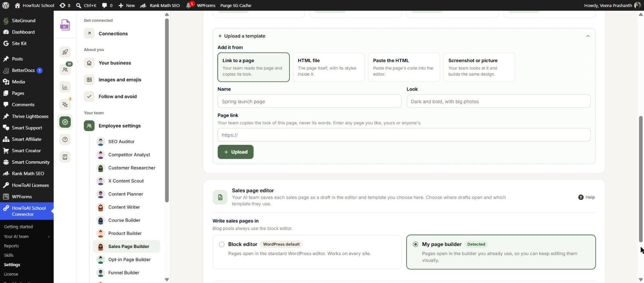Open Media in WordPress sidebar
644x283 pixels.
pyautogui.click(x=27, y=82)
